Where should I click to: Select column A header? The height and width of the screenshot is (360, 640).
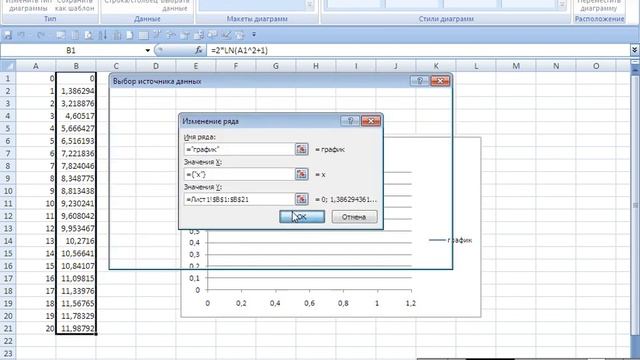click(x=36, y=66)
